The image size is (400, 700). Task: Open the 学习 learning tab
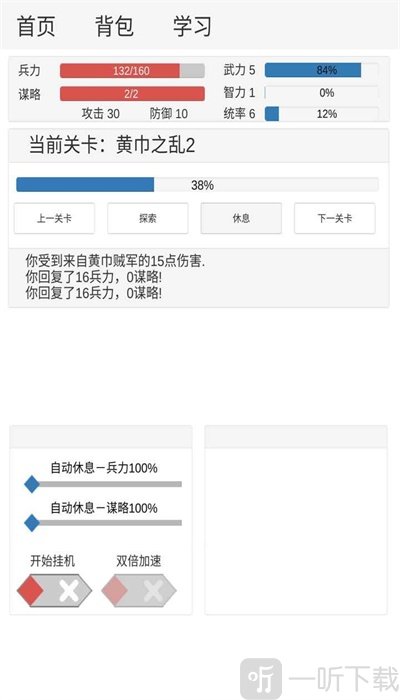pyautogui.click(x=192, y=26)
